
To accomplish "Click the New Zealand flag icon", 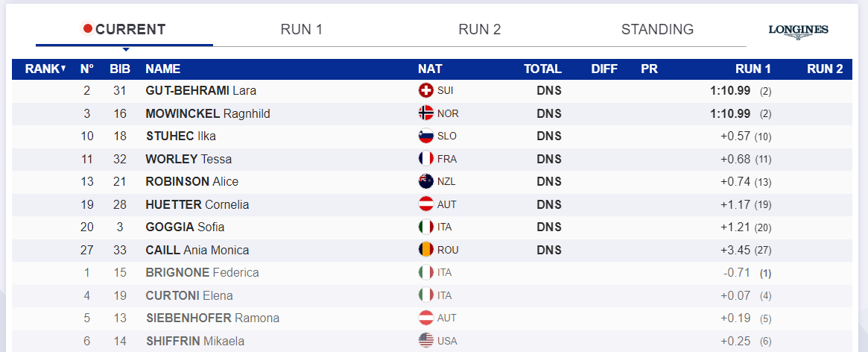I will pos(426,182).
